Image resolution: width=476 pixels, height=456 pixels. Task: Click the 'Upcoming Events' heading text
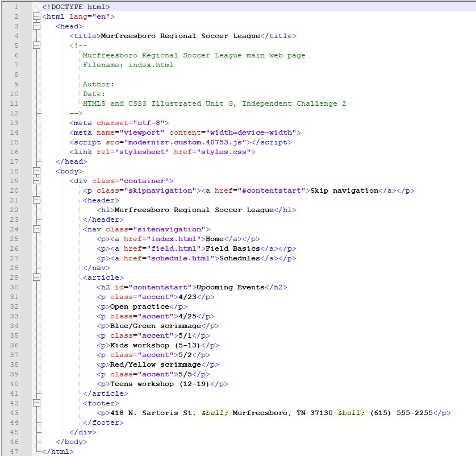231,287
